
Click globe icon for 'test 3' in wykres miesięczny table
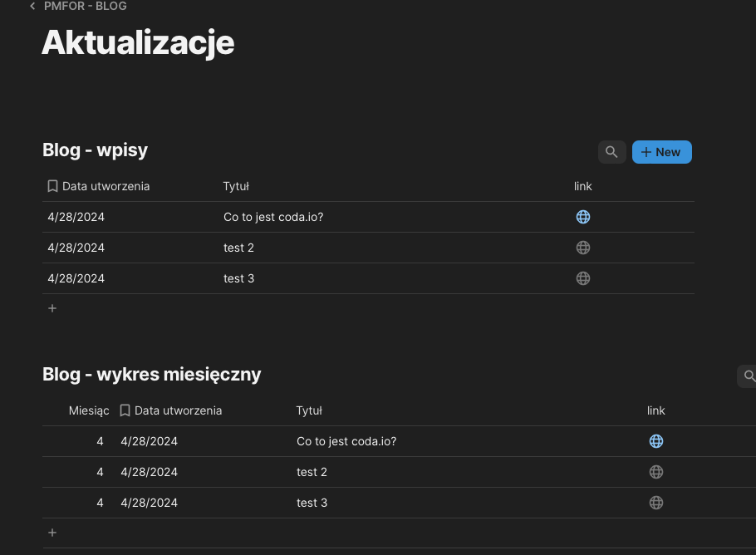(656, 503)
